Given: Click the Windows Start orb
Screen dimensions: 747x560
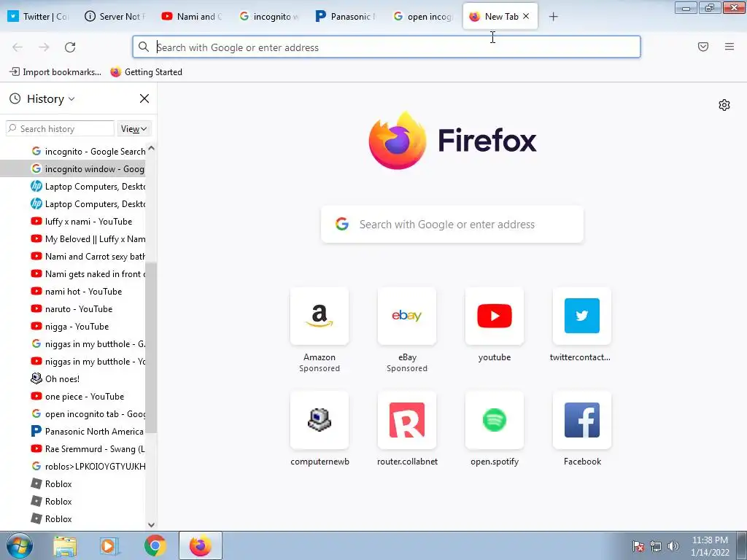Looking at the screenshot, I should pyautogui.click(x=19, y=545).
